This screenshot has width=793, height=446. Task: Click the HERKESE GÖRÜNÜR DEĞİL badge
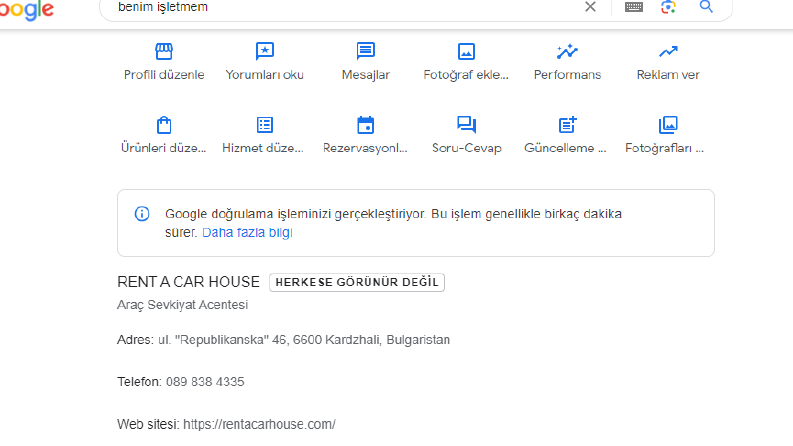357,282
